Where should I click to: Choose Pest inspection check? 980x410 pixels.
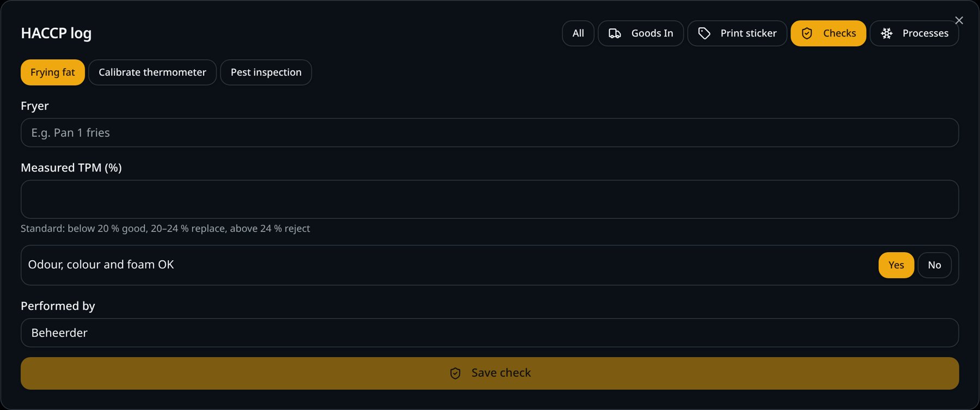pos(266,72)
